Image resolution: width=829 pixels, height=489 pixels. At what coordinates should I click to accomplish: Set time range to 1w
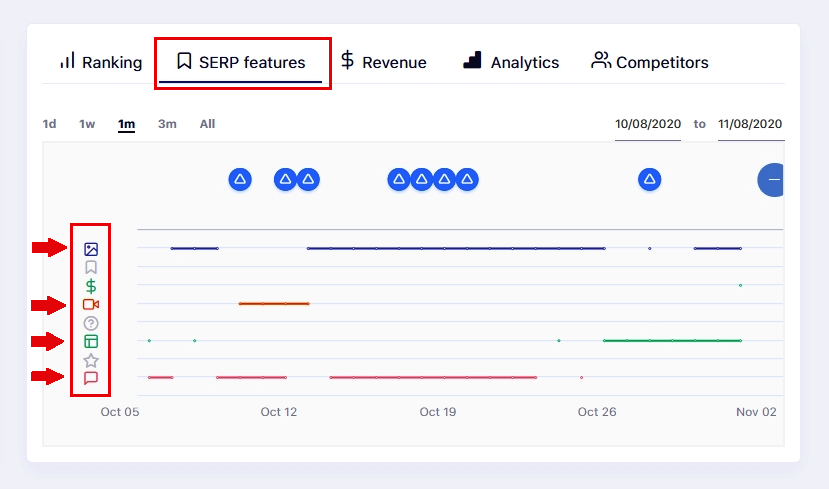pyautogui.click(x=87, y=124)
